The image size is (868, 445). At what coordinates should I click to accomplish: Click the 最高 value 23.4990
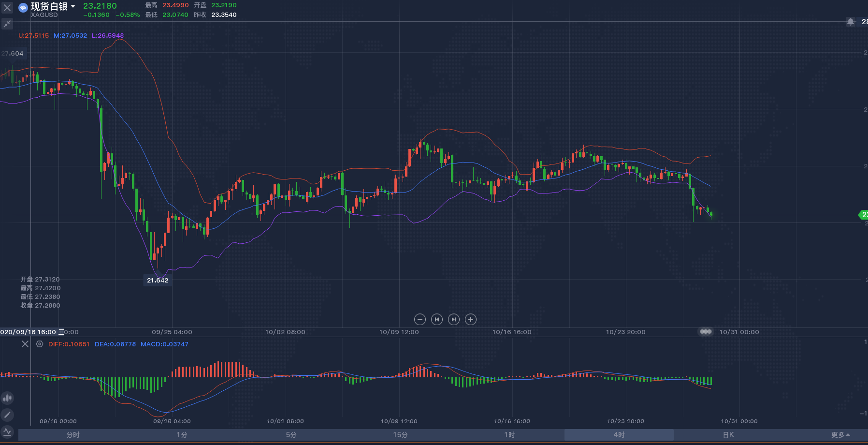[x=175, y=5]
